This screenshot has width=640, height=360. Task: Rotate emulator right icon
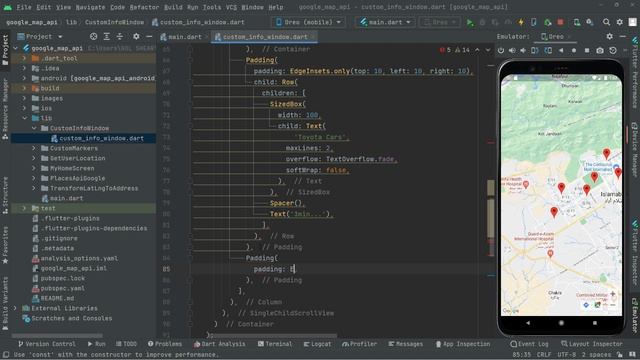point(548,51)
